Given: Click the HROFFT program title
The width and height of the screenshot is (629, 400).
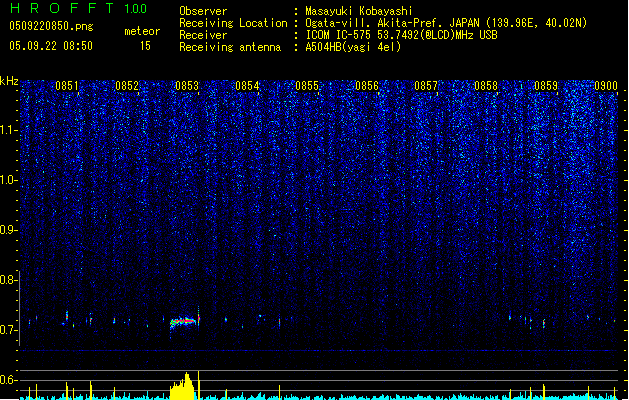Looking at the screenshot, I should 63,8.
